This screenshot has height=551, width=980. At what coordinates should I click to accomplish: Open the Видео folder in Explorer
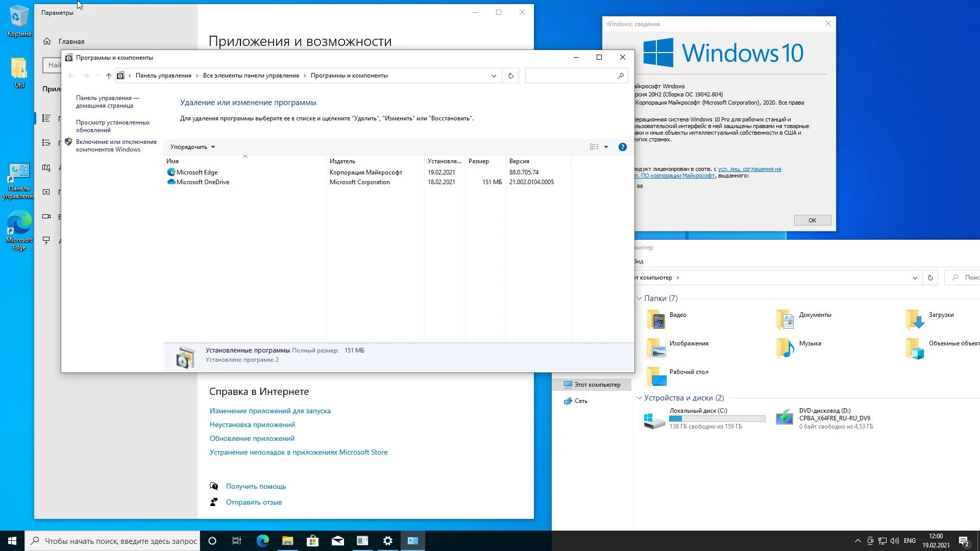point(667,319)
